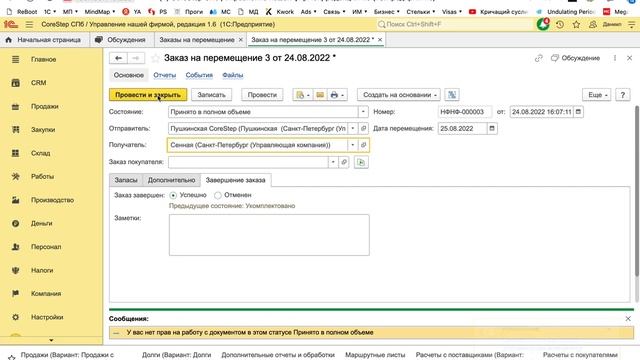Select the Успешно radio button

pos(173,196)
